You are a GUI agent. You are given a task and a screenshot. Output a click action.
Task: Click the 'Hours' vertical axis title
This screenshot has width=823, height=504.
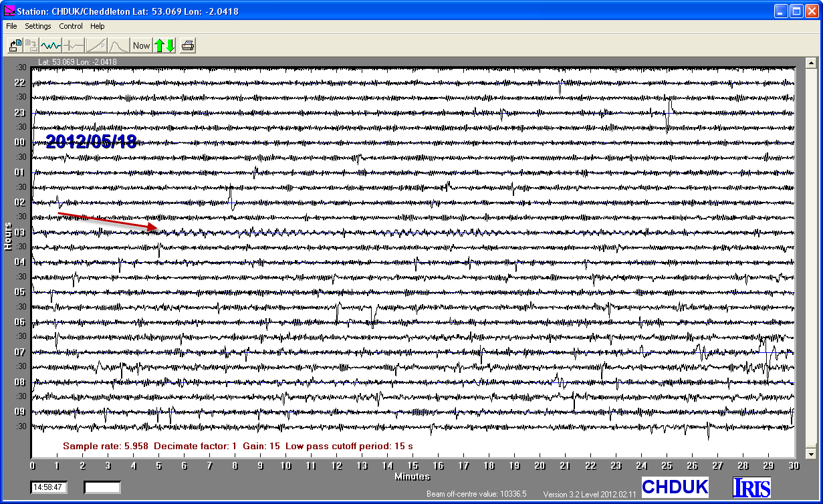click(x=7, y=235)
